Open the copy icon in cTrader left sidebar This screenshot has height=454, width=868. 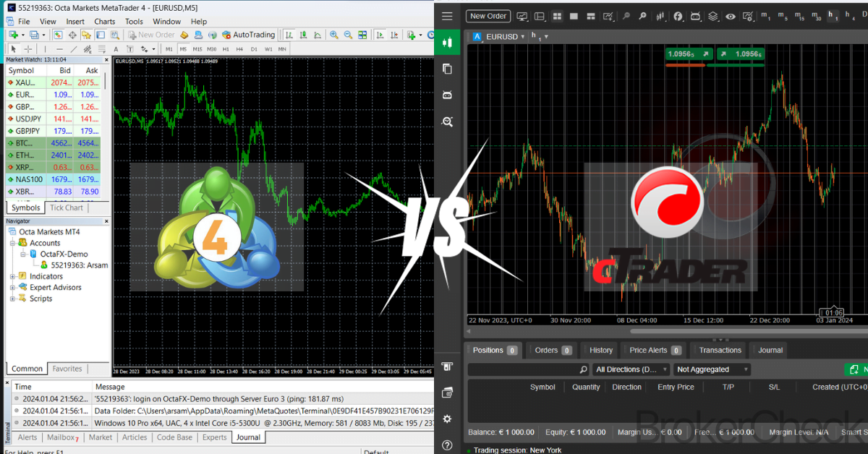pyautogui.click(x=447, y=69)
